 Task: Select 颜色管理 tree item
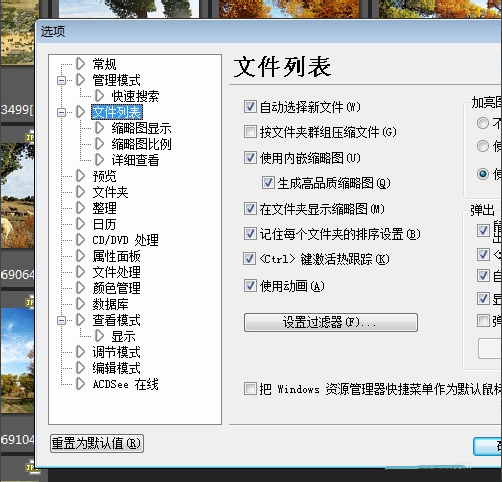pyautogui.click(x=116, y=288)
